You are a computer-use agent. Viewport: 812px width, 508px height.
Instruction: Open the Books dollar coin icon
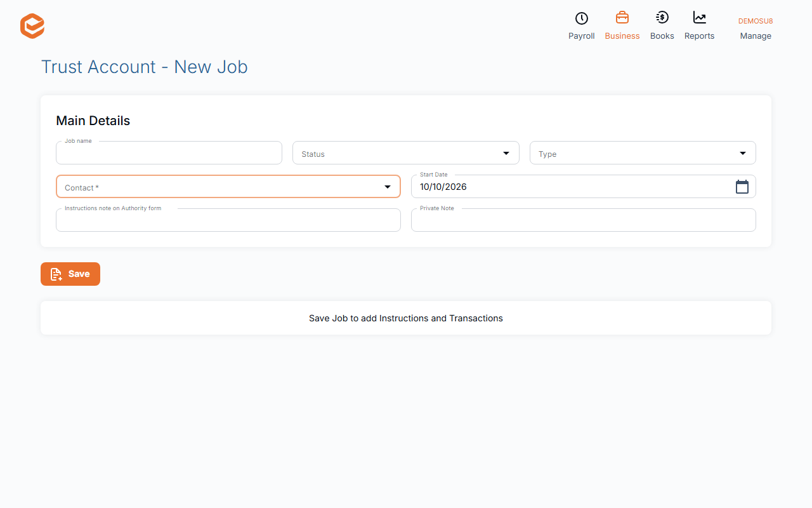click(x=662, y=18)
